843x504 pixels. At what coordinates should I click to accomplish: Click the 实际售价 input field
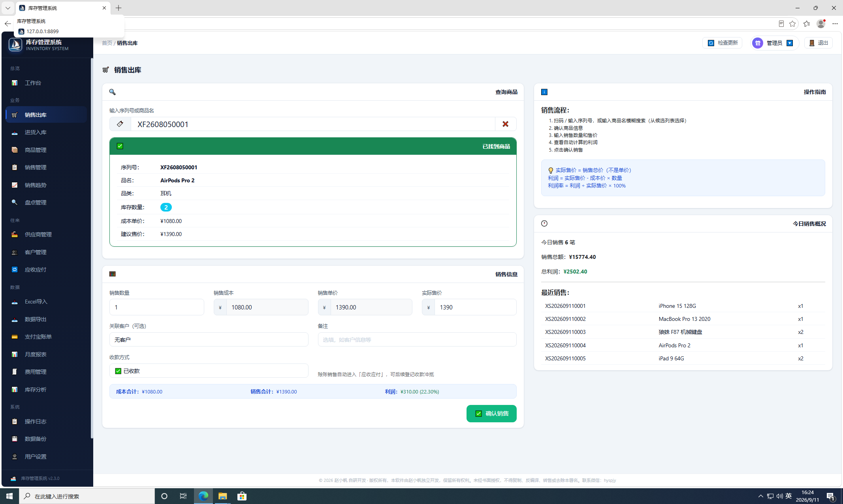click(x=475, y=307)
